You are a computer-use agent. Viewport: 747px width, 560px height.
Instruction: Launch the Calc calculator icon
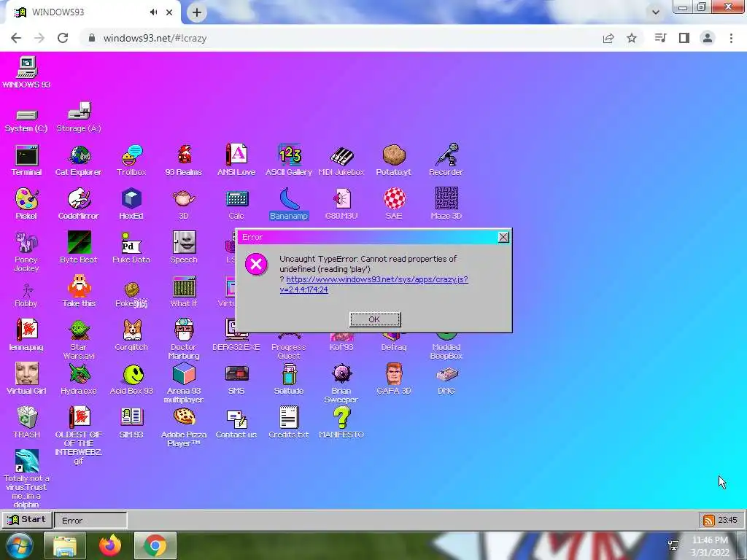(236, 198)
